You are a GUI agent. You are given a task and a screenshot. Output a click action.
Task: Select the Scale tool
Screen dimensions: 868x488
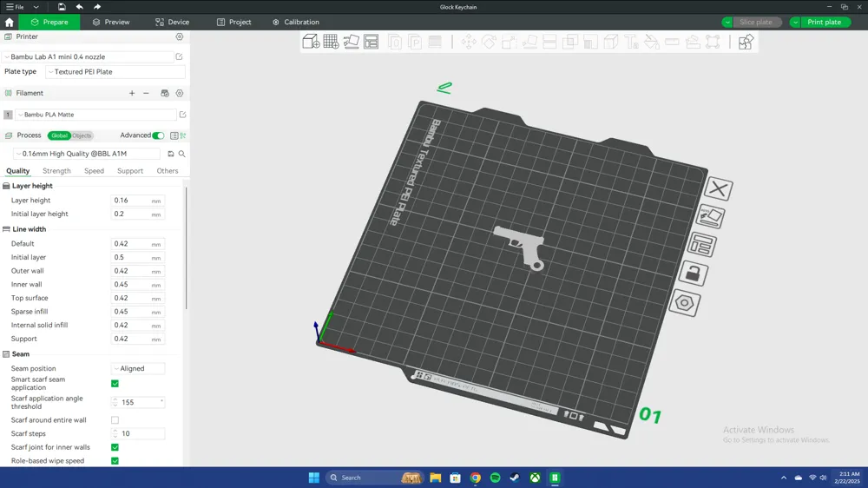pos(509,42)
